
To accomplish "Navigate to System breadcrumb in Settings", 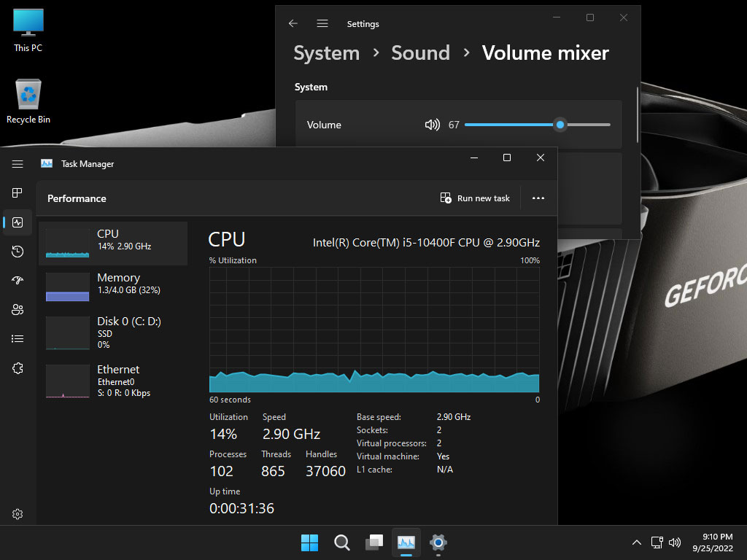I will (x=327, y=52).
